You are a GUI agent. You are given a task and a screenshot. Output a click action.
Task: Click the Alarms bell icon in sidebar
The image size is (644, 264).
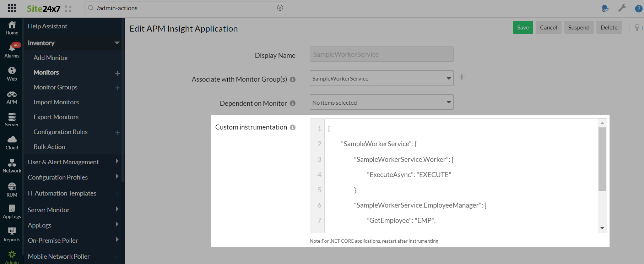[12, 48]
